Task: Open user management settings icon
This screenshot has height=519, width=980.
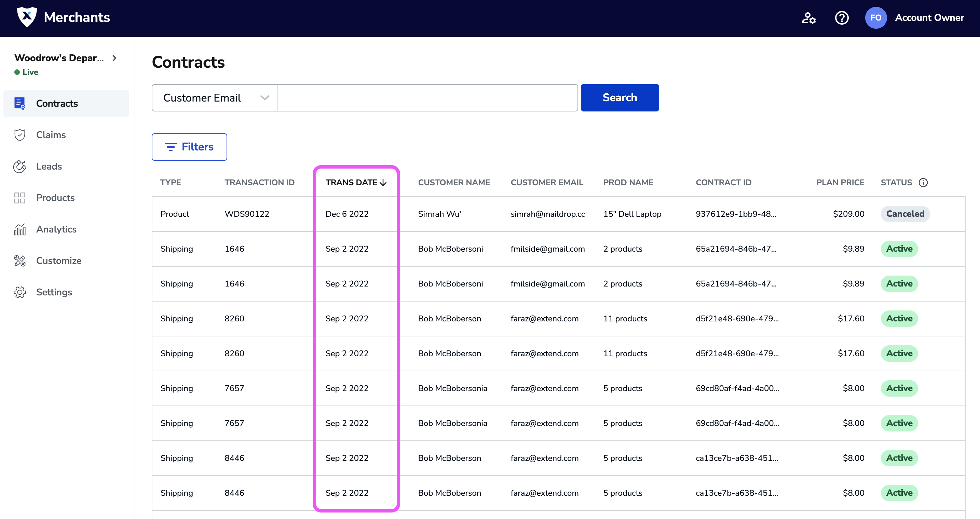Action: (x=808, y=18)
